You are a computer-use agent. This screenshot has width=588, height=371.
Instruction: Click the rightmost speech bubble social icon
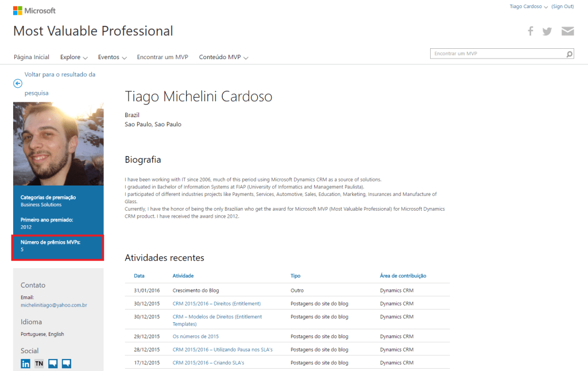tap(67, 363)
